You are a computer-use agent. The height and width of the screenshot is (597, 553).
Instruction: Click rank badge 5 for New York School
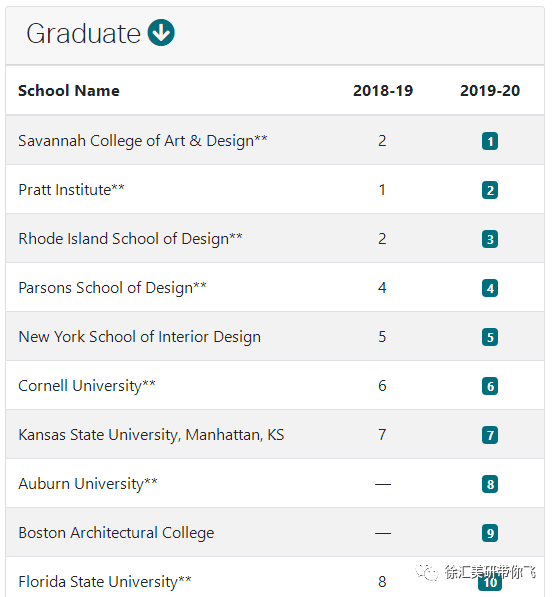(490, 337)
